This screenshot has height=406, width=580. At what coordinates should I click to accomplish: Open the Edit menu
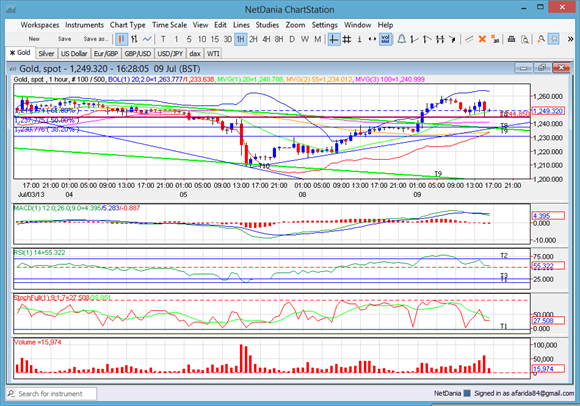pyautogui.click(x=220, y=25)
